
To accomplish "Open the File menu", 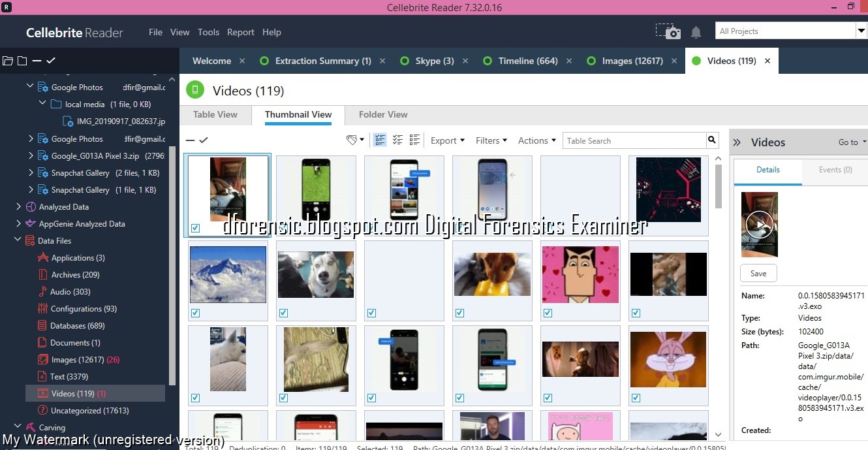I will (x=155, y=32).
